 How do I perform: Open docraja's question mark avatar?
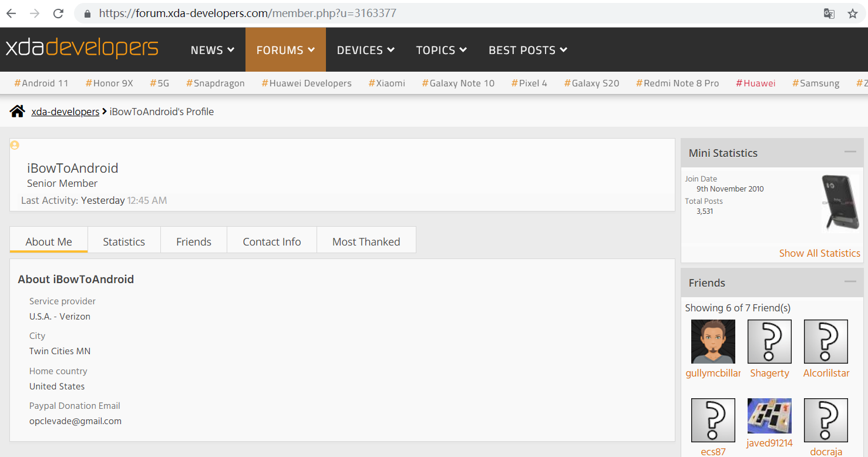tap(826, 420)
